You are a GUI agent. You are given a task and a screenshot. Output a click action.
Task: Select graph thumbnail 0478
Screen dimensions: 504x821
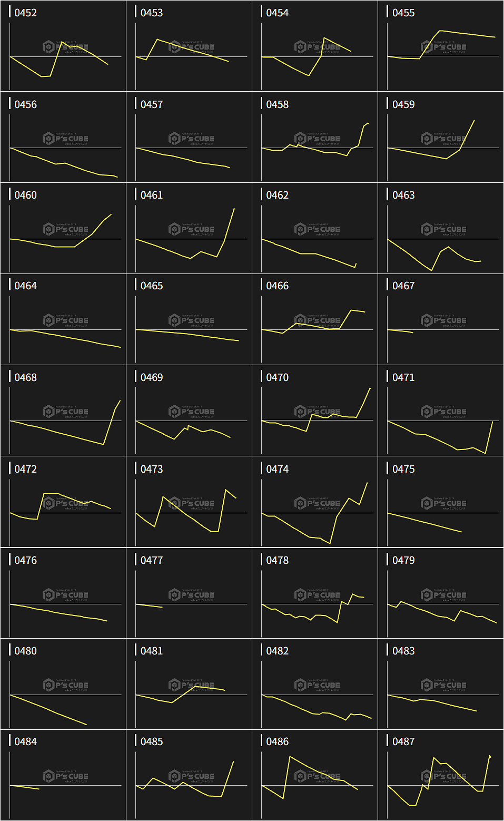click(315, 599)
